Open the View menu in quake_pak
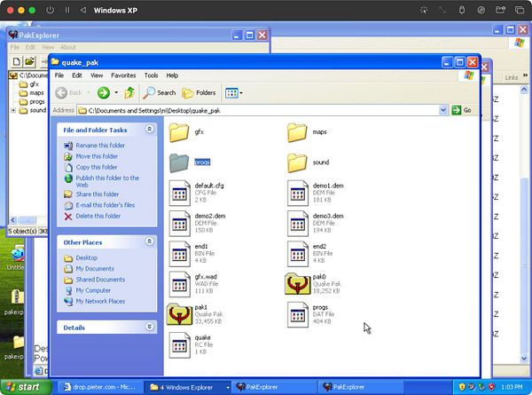The width and height of the screenshot is (532, 395). click(x=97, y=75)
